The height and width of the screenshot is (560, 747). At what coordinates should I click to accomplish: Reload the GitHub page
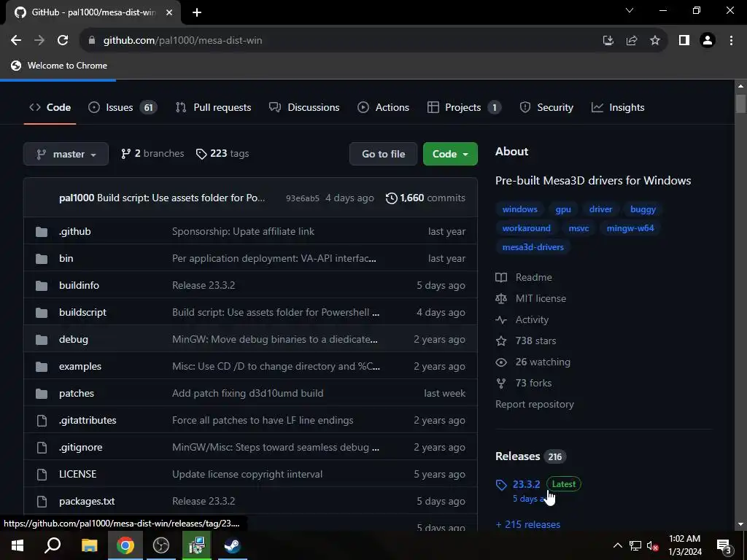[63, 41]
